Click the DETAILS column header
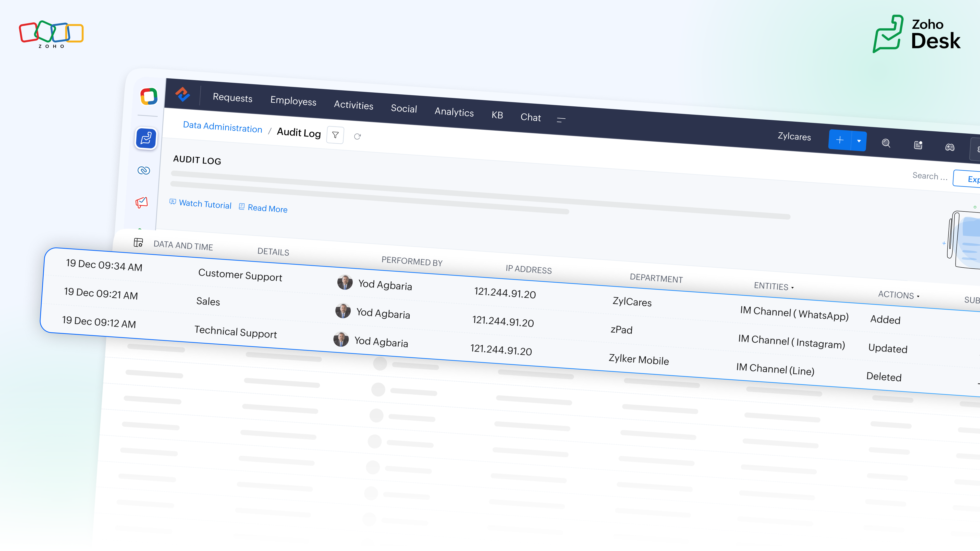 click(x=273, y=252)
